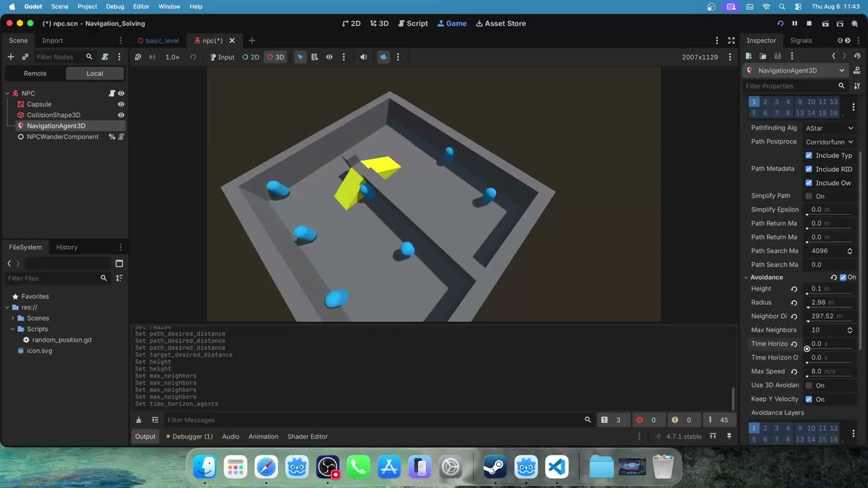Hide the Capsule node

(x=121, y=104)
